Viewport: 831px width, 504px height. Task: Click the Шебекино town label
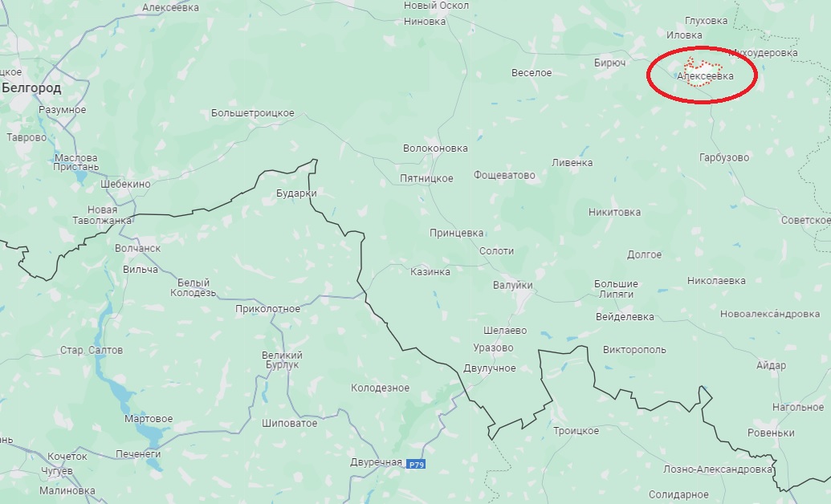tap(125, 185)
